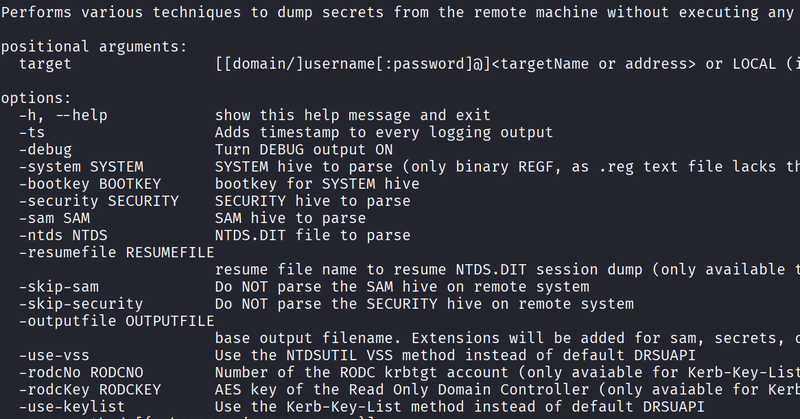Click the "-ts" option flag
This screenshot has width=800, height=419.
pyautogui.click(x=31, y=132)
